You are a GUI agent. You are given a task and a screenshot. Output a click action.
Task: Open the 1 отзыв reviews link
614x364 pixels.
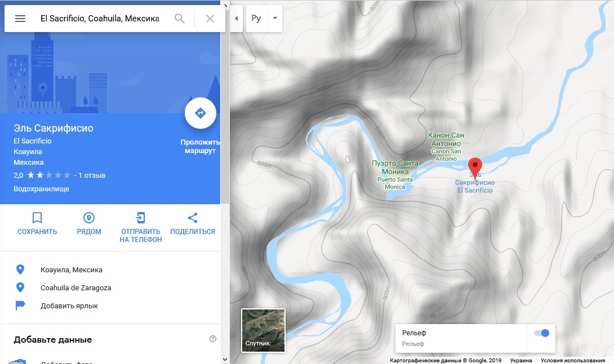(92, 176)
